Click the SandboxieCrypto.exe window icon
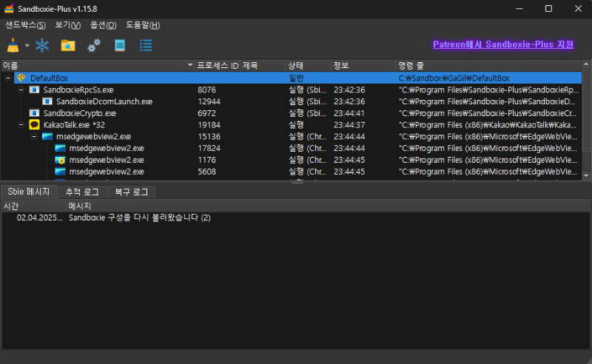 coord(34,113)
